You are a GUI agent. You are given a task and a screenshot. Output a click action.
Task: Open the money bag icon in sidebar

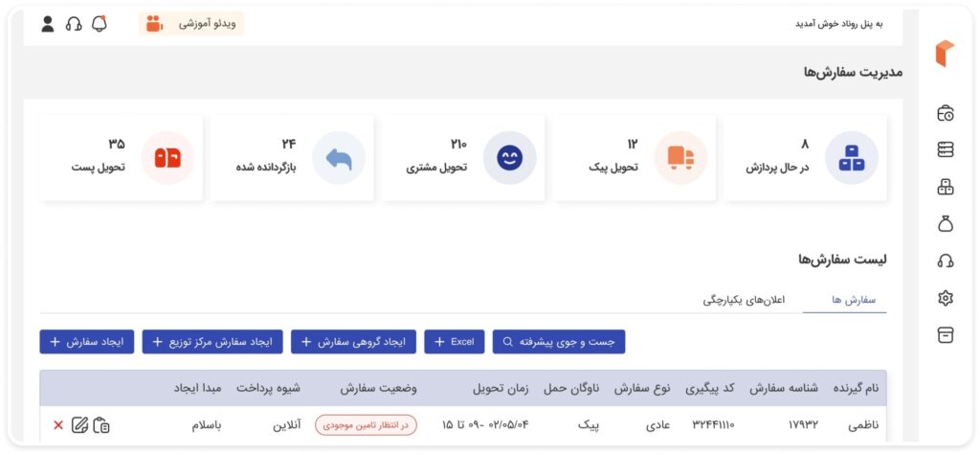pos(946,224)
